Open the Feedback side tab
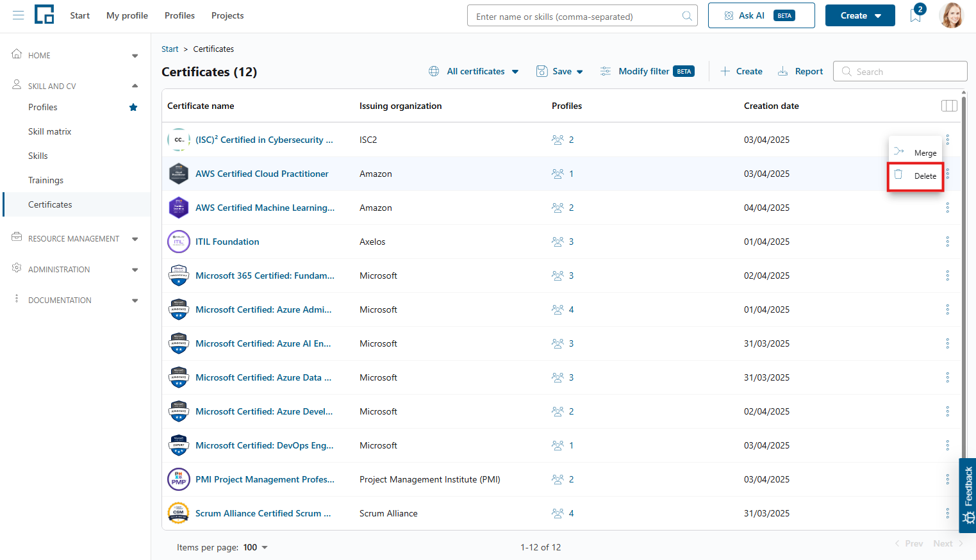 tap(968, 495)
